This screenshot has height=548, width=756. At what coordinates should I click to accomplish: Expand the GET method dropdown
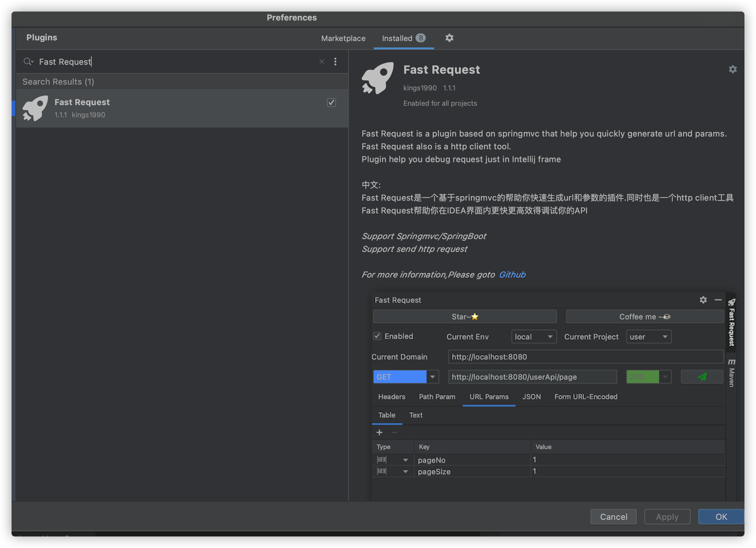[x=432, y=377]
